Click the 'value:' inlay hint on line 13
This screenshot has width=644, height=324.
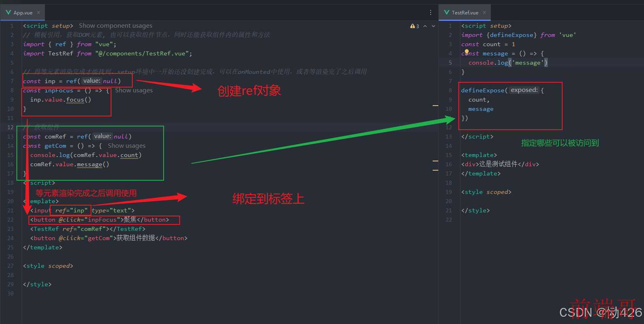click(x=103, y=136)
